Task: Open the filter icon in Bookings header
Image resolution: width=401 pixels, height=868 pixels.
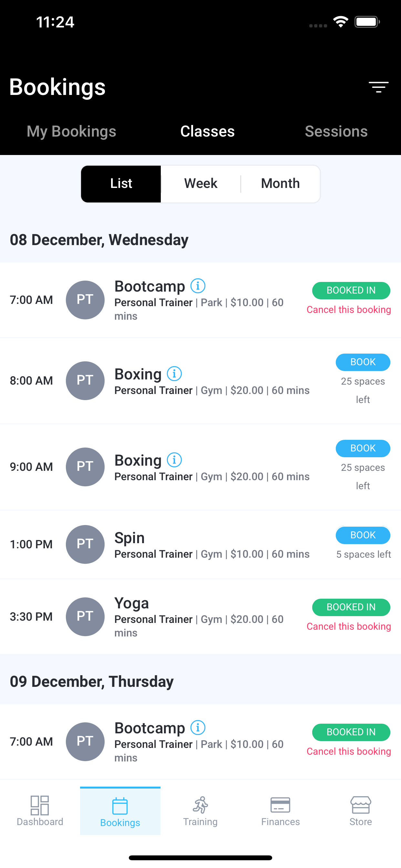Action: (378, 87)
